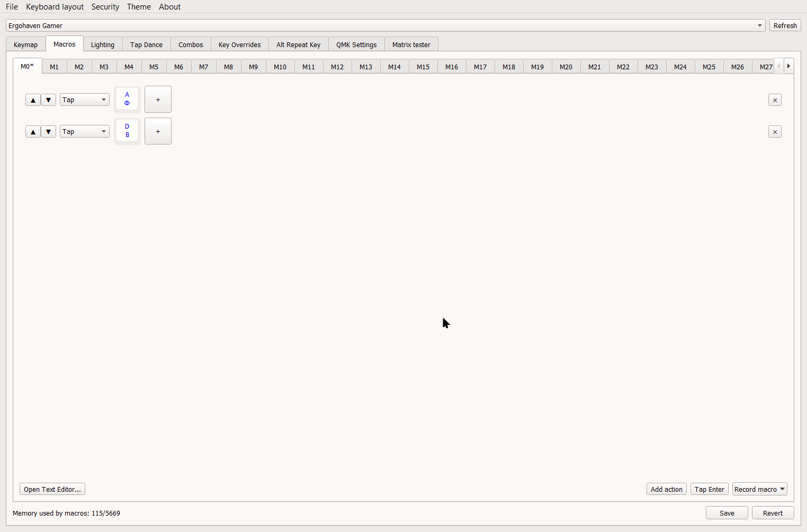Viewport: 807px width, 532px height.
Task: Move first macro action up
Action: coord(33,100)
